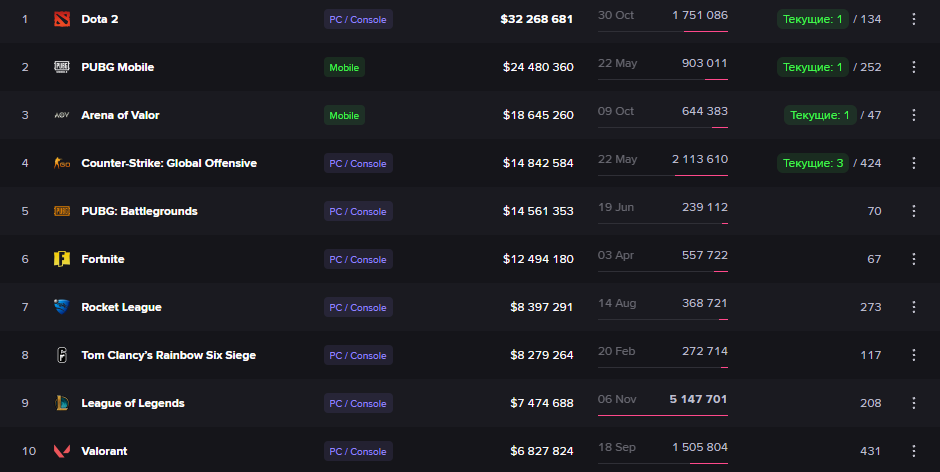Click PC / Console tag for Valorant
Viewport: 940px width, 472px height.
(358, 451)
